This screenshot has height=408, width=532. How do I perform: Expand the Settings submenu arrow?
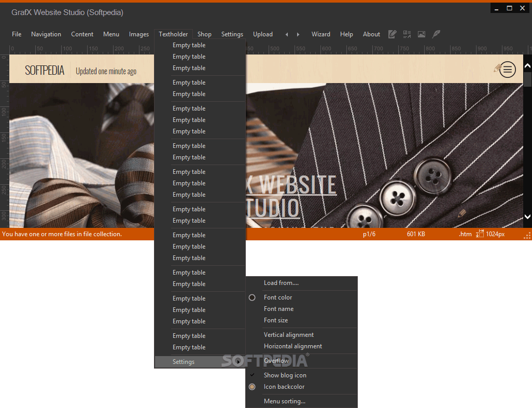pyautogui.click(x=239, y=362)
